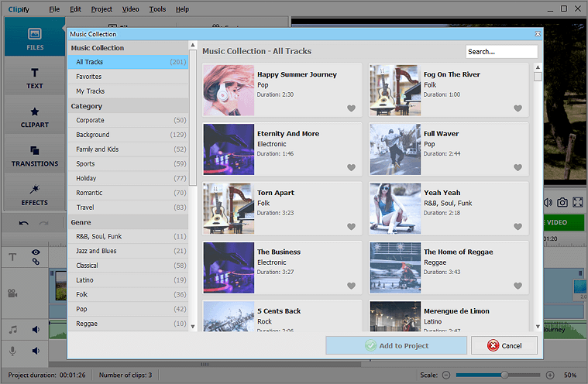The height and width of the screenshot is (384, 588).
Task: Open the Help menu
Action: point(182,9)
